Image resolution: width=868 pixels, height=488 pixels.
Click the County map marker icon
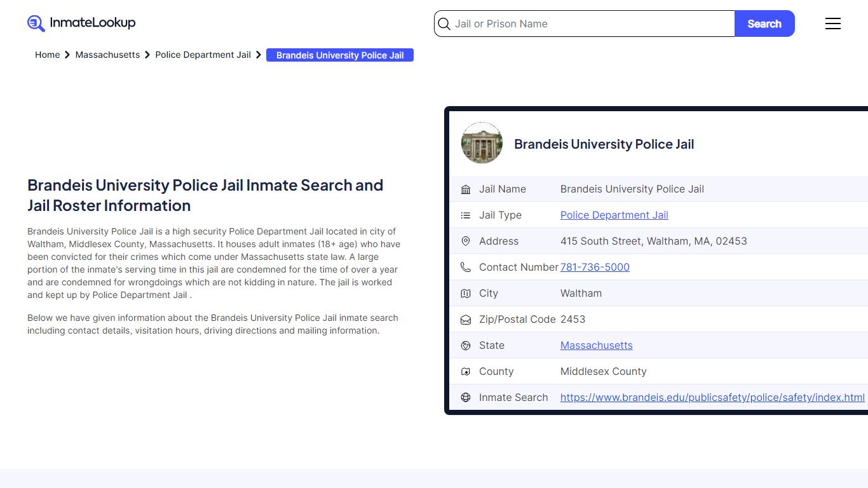click(x=466, y=372)
